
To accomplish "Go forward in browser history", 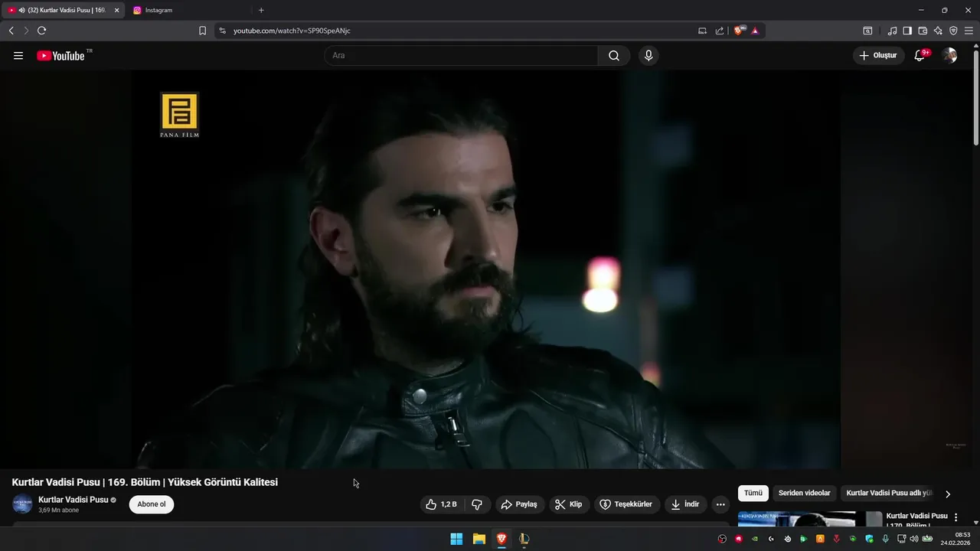I will pyautogui.click(x=26, y=31).
